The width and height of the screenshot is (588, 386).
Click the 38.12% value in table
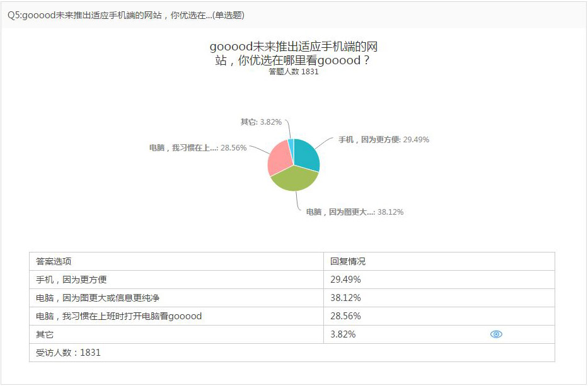[345, 298]
